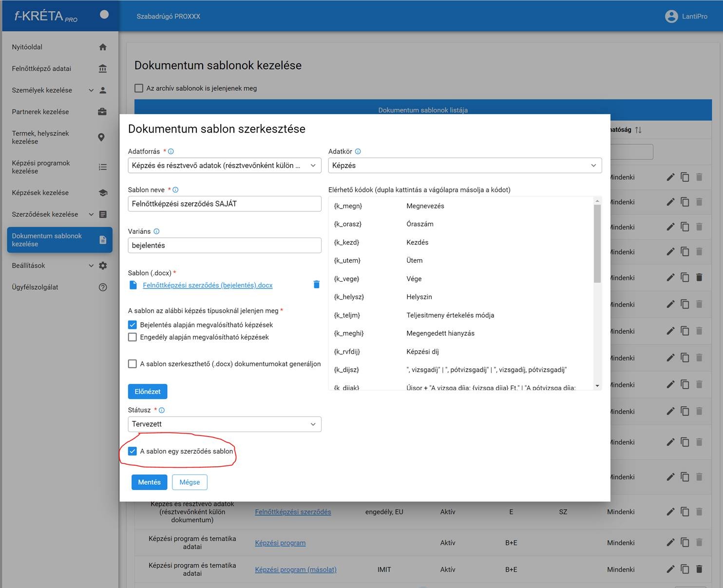Click the Személyek kezelése person icon

point(103,90)
